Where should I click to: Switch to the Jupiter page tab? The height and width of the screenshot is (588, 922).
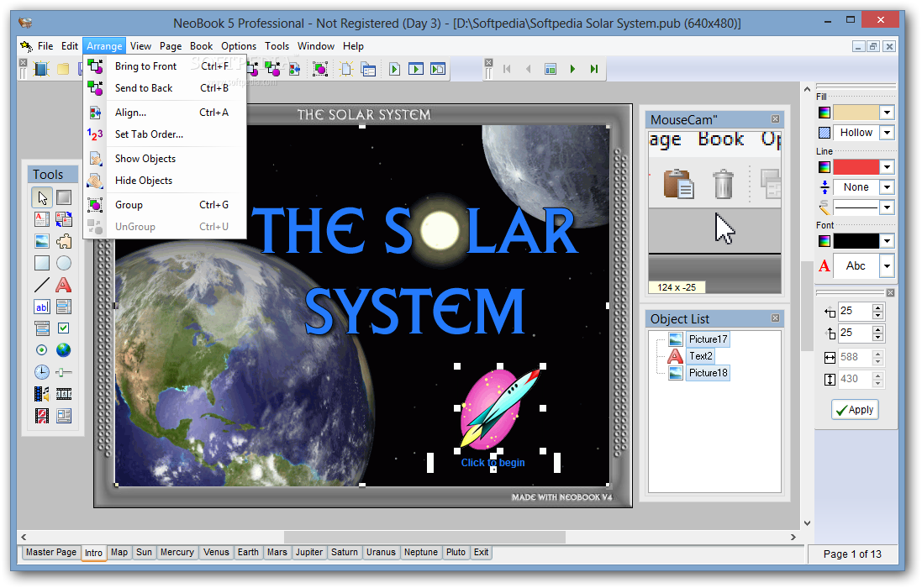309,552
